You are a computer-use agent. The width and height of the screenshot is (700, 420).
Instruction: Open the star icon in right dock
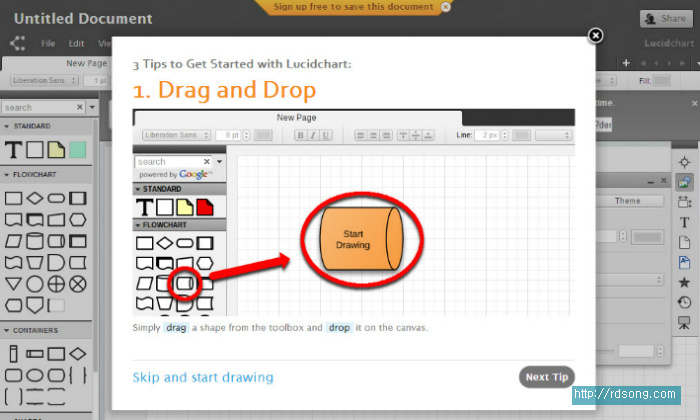(x=684, y=282)
